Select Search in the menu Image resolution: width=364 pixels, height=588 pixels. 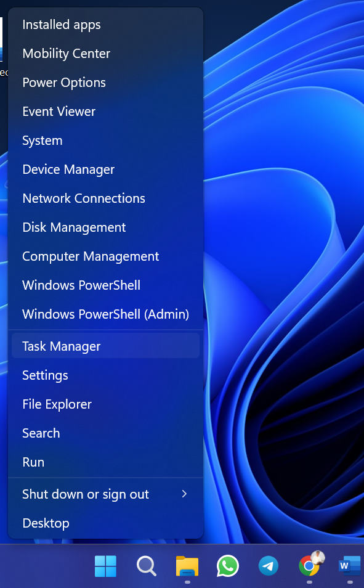point(105,433)
